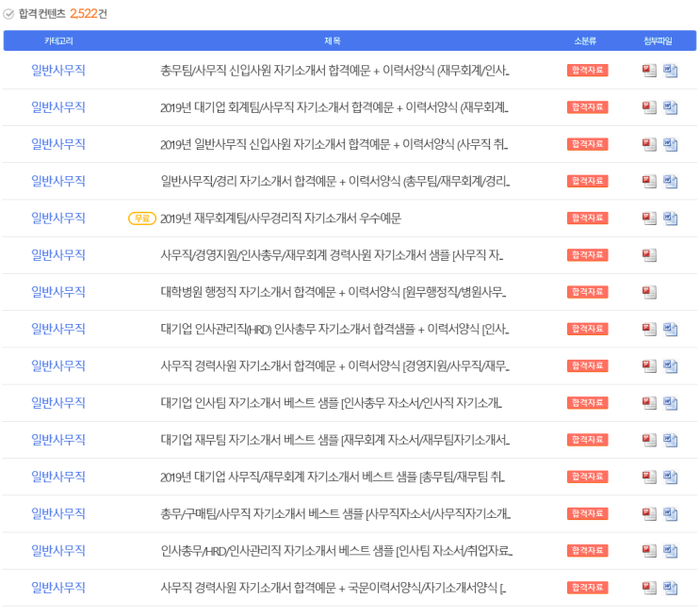Click the 무료 badge on 재무회계팀 row

(142, 218)
